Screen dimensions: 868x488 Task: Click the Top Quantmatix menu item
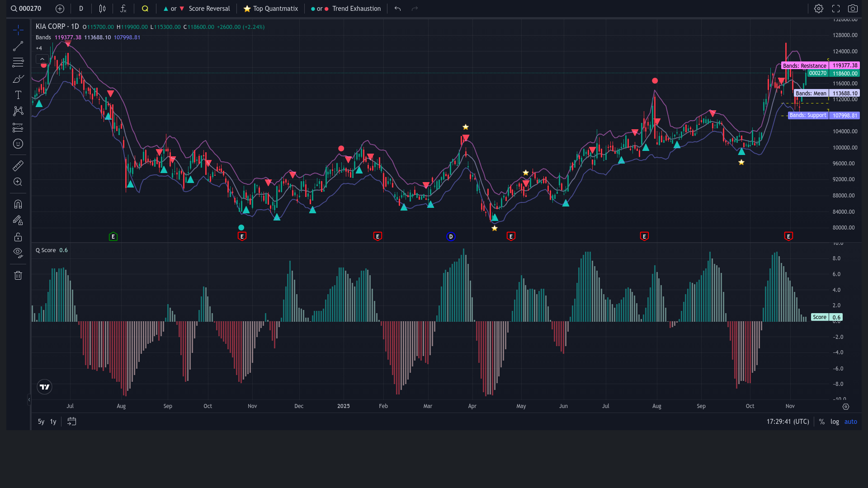(x=270, y=9)
